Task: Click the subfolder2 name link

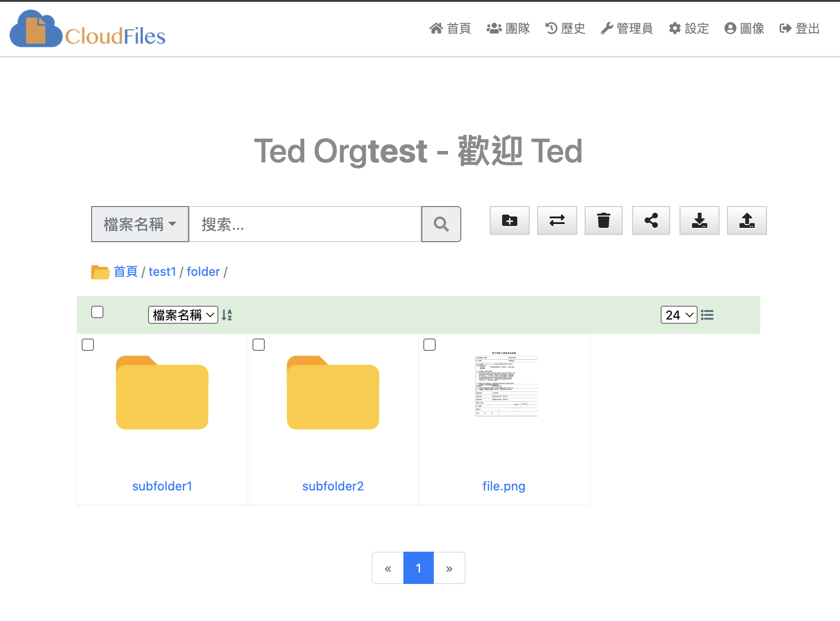Action: pyautogui.click(x=333, y=486)
